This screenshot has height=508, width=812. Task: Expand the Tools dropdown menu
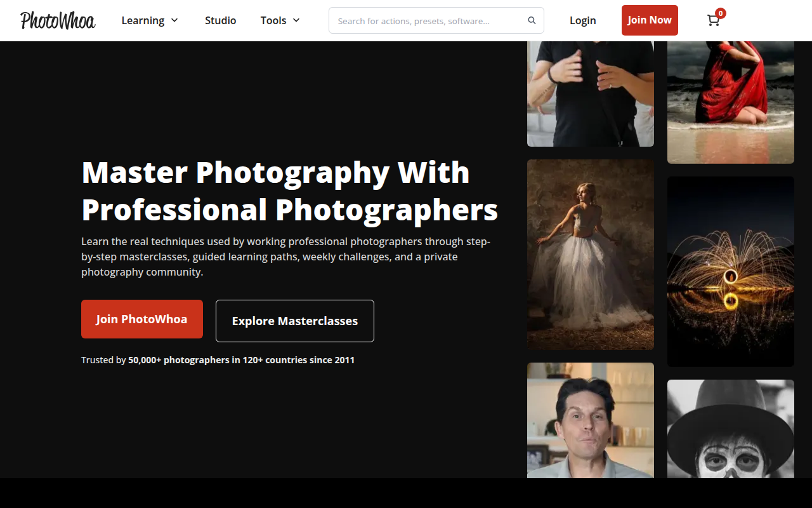click(x=280, y=20)
